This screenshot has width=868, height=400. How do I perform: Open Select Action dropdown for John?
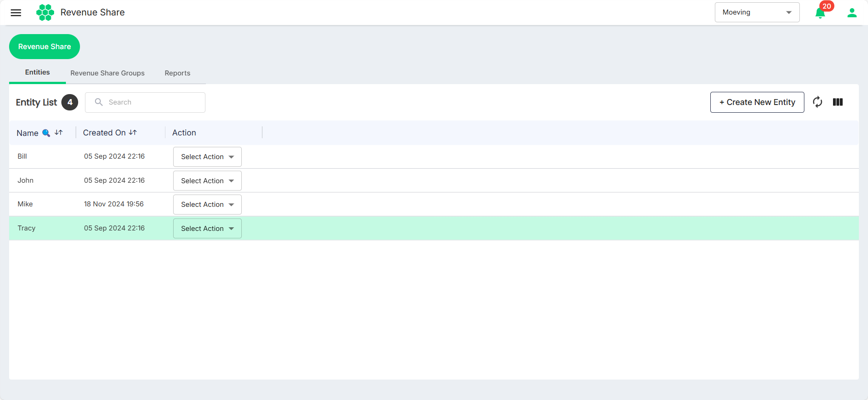207,181
